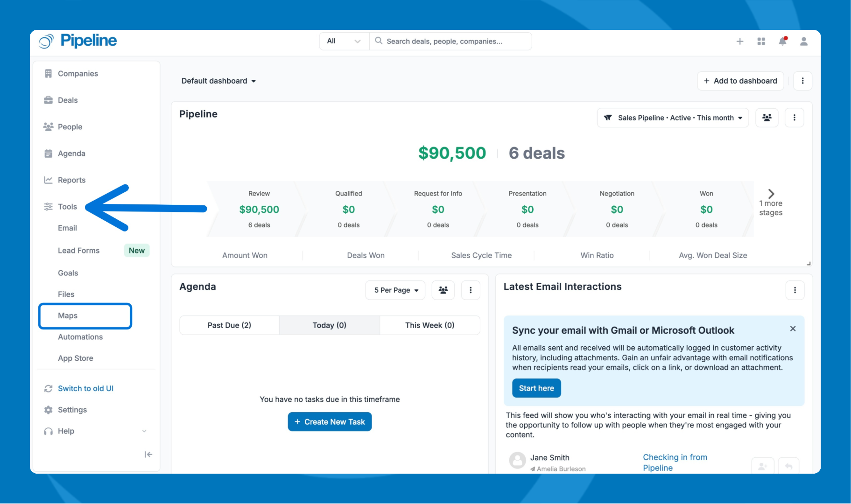851x504 pixels.
Task: Open Agenda in the sidebar
Action: [x=71, y=153]
